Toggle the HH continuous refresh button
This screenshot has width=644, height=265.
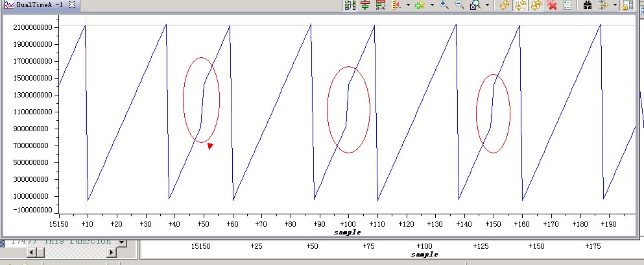pyautogui.click(x=521, y=5)
